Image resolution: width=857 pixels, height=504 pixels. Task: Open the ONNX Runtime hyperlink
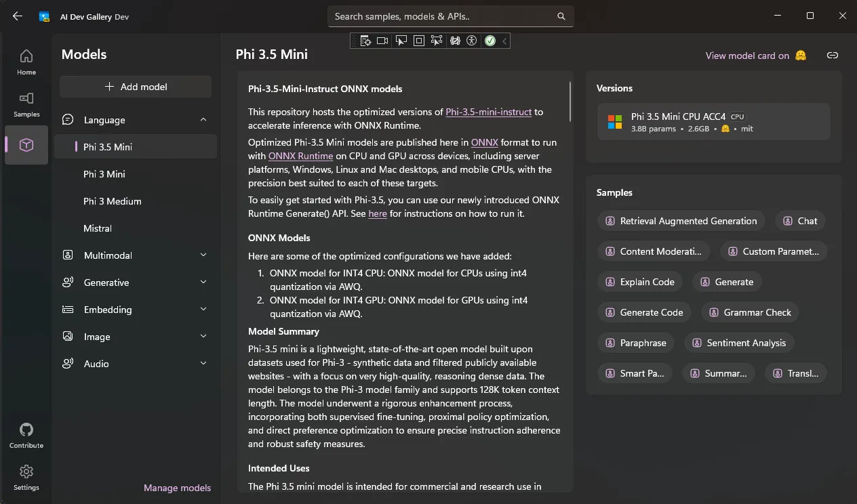[x=300, y=156]
